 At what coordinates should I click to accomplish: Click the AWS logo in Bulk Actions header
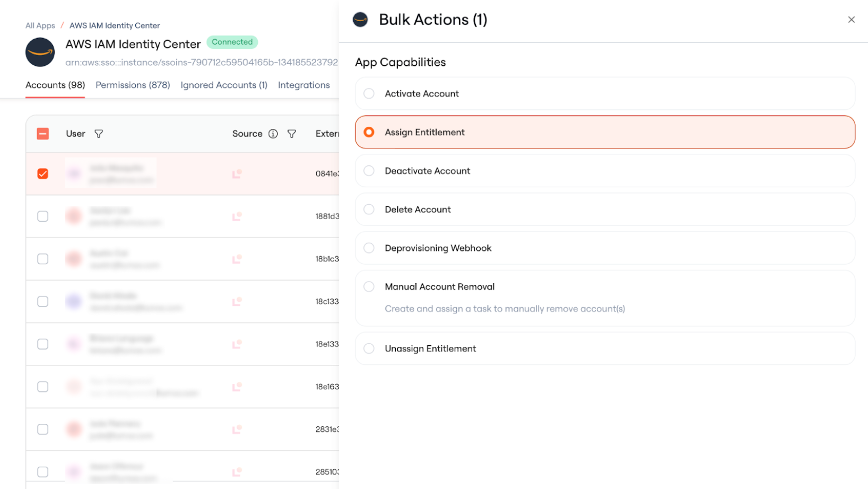click(360, 20)
